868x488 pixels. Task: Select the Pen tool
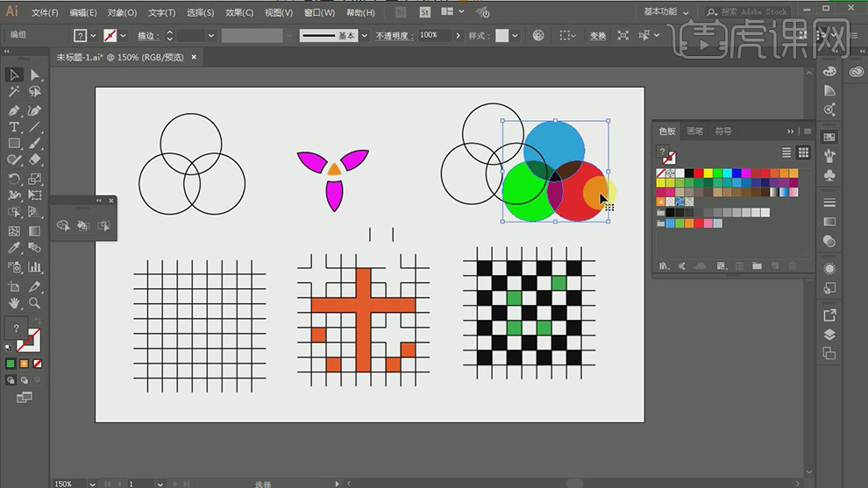tap(14, 110)
